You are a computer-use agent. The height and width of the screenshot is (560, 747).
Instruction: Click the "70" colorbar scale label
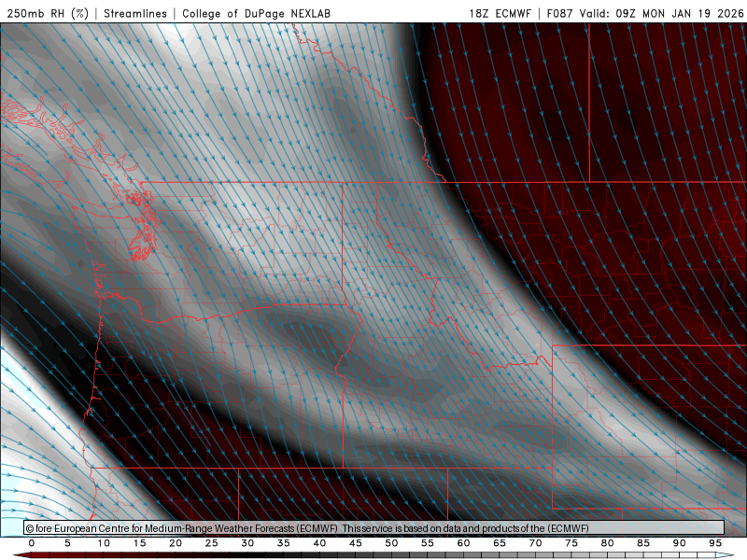(x=535, y=543)
